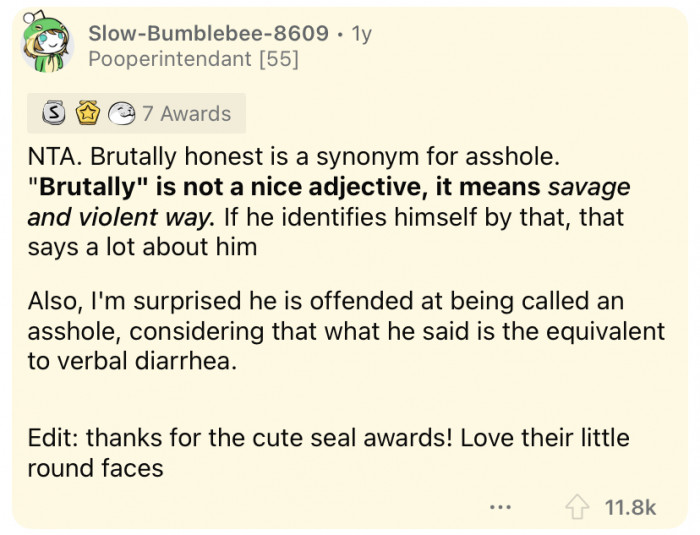
Task: Click the 11.8k vote score
Action: pos(631,507)
